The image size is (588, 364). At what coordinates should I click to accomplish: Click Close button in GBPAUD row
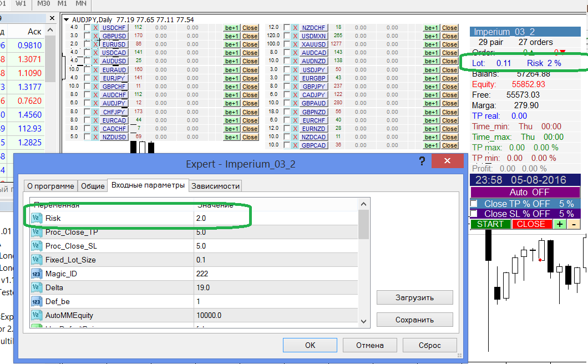tap(450, 103)
